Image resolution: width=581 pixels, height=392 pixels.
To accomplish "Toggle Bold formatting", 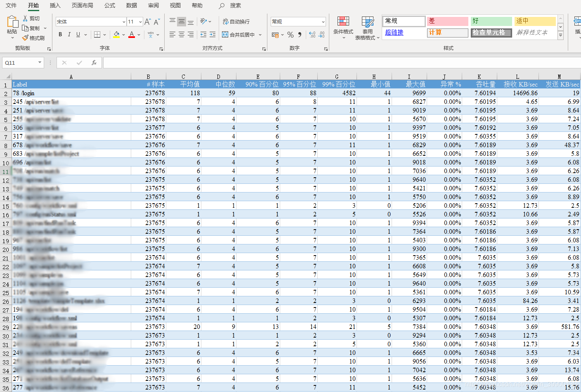I will pos(60,35).
